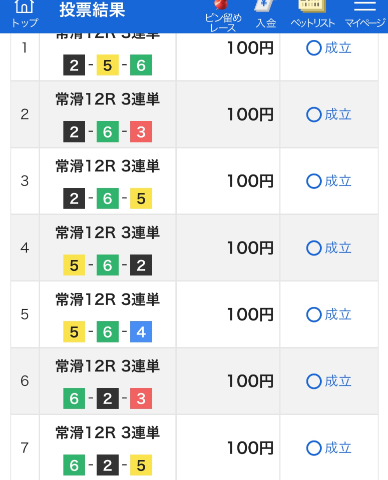This screenshot has height=480, width=388.
Task: Click the 成立 circle icon in row 7
Action: point(314,448)
